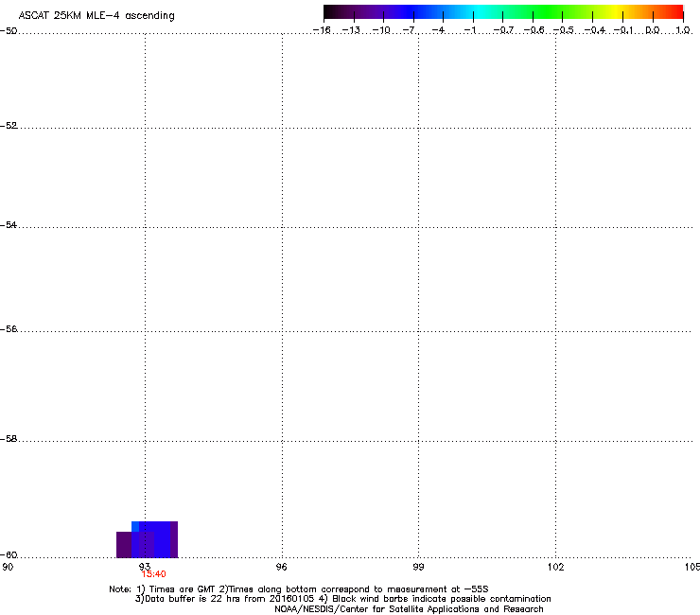Viewport: 700px width, 615px height.
Task: Click the NOAA/NESDIS credit line
Action: click(409, 609)
